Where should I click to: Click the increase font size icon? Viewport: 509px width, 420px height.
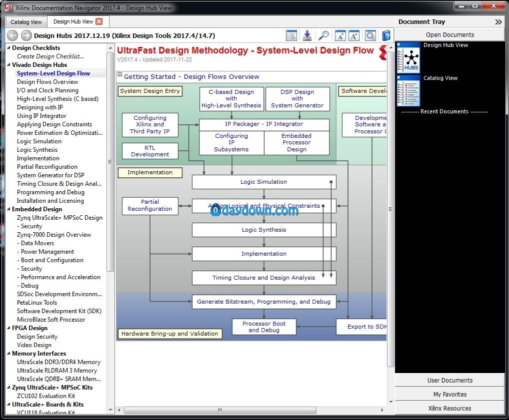(x=354, y=35)
